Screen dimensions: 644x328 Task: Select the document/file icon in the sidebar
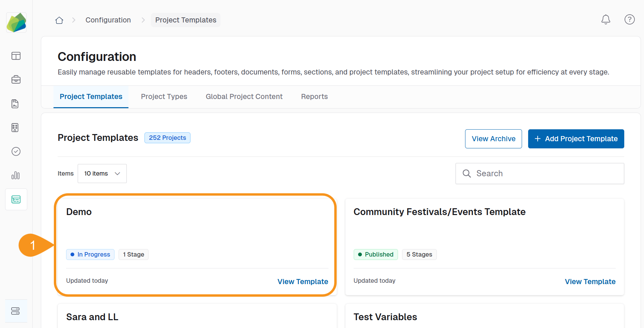[15, 104]
